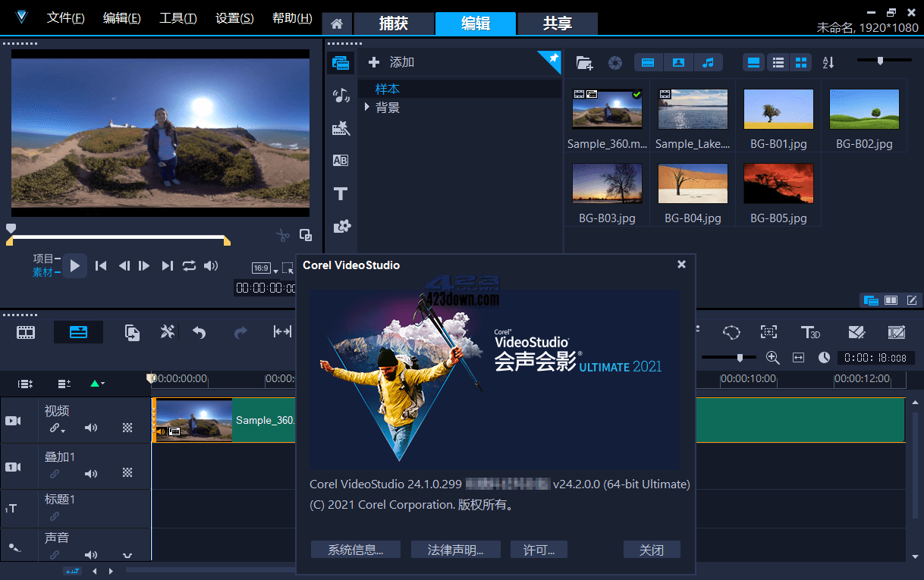Mute the 视频 track audio
924x580 pixels.
coord(90,427)
